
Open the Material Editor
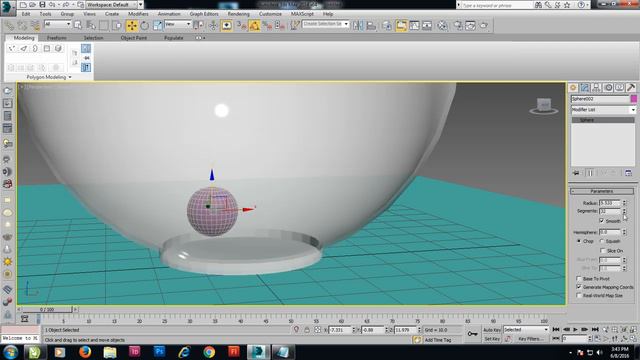tap(442, 26)
